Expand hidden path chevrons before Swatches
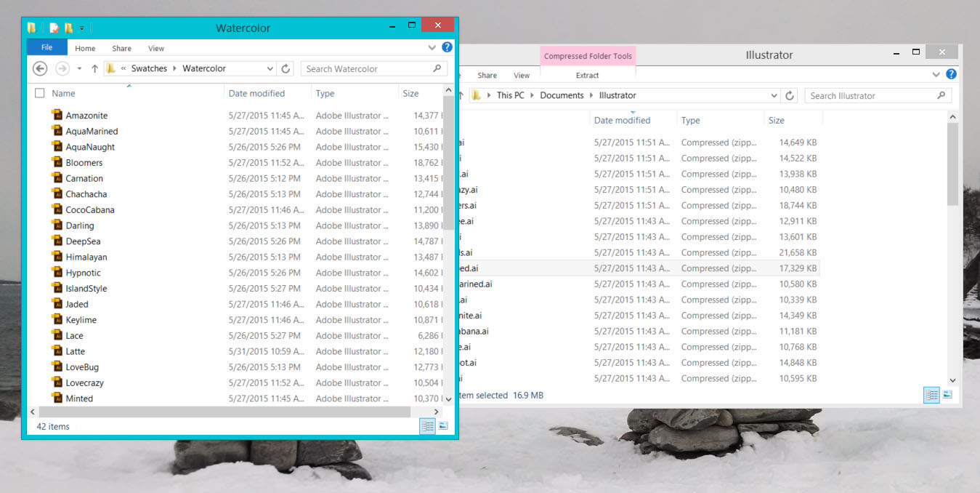 point(123,68)
